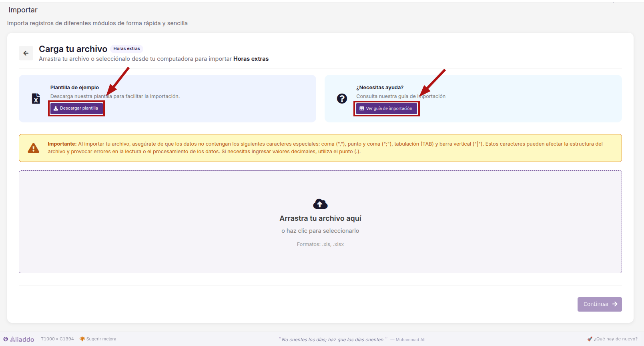
Task: Click the lightbulb Sugerir mejora icon
Action: [82, 339]
